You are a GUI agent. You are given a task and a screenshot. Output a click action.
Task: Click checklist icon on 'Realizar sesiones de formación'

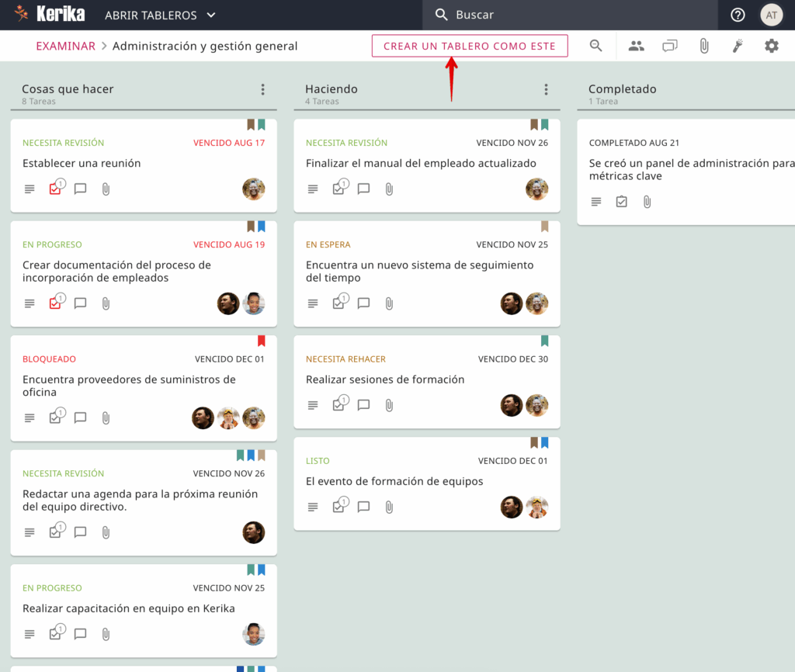pyautogui.click(x=338, y=405)
